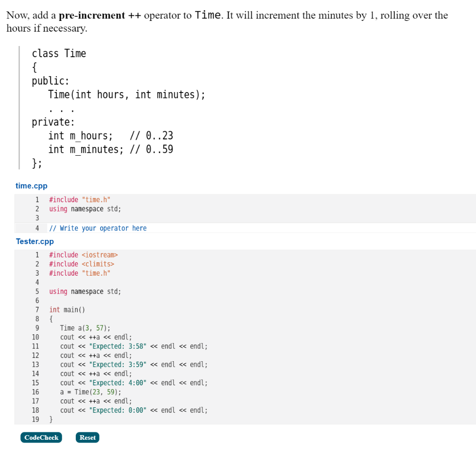Click '#include <iostream>' in Tester.cpp
Viewport: 476px width, 450px height.
[83, 255]
